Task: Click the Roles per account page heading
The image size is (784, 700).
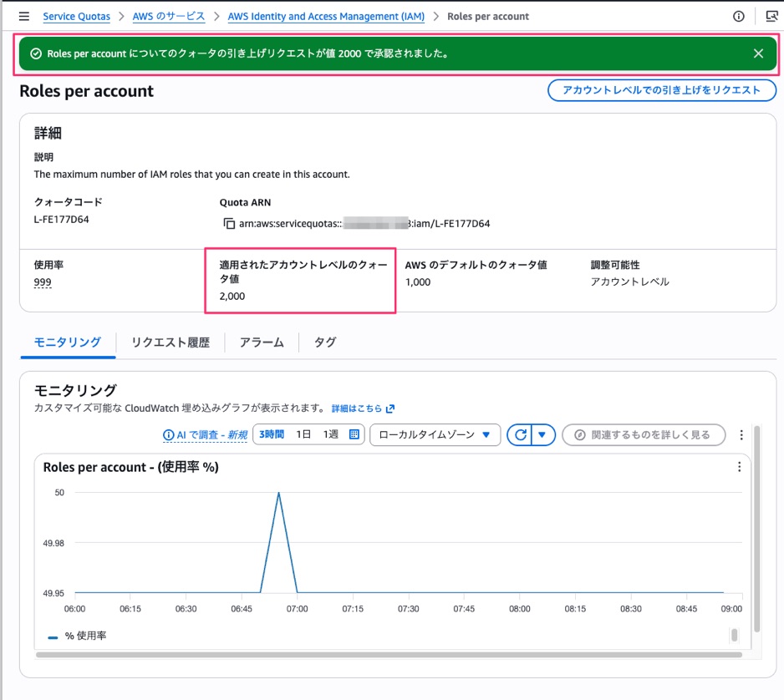Action: (86, 91)
